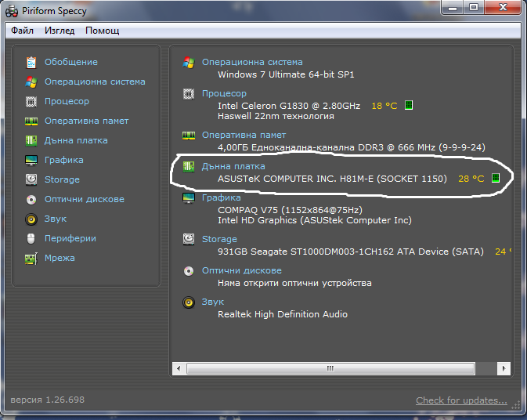The height and width of the screenshot is (420, 527).
Task: Click the Дънна платка board icon in sidebar
Action: pos(31,140)
